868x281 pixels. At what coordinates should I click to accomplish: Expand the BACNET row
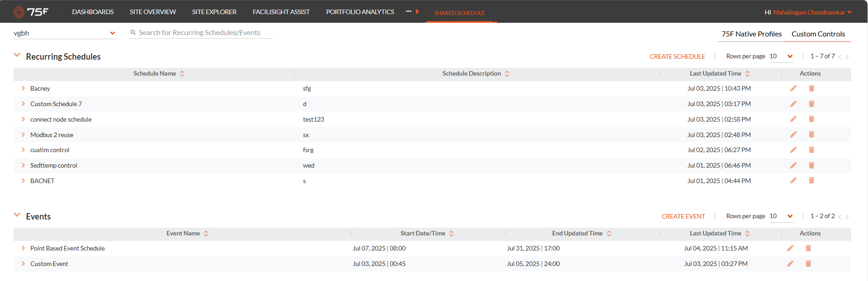point(23,181)
